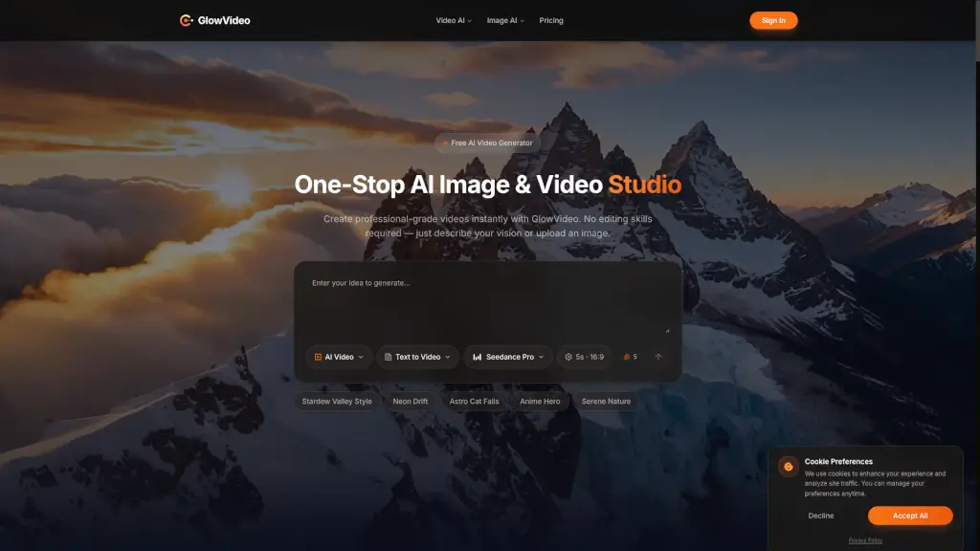Open the 5s · 16:9 duration settings
980x551 pixels.
(584, 357)
